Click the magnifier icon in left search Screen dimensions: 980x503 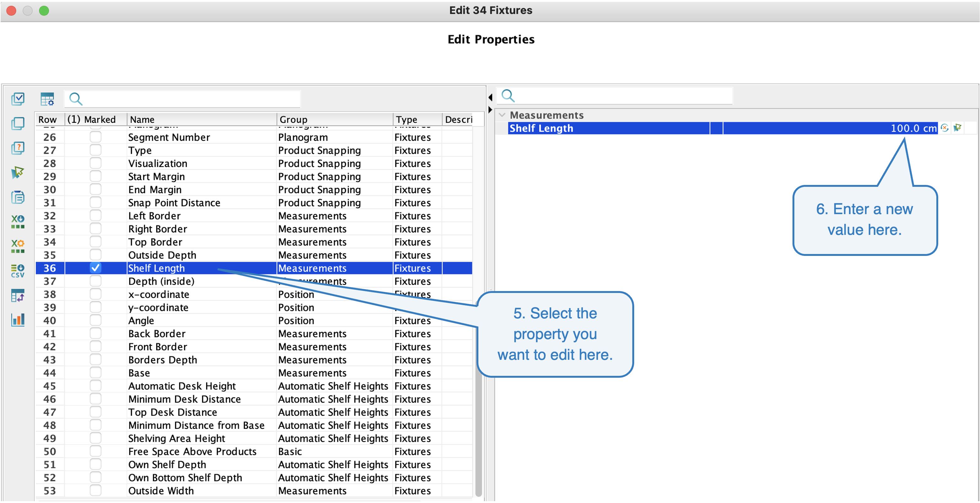(x=76, y=99)
